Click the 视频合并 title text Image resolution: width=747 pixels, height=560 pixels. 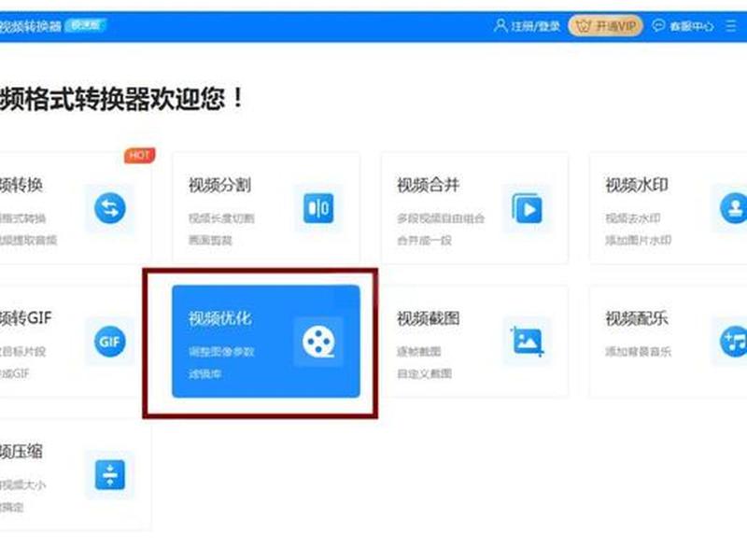[x=429, y=185]
